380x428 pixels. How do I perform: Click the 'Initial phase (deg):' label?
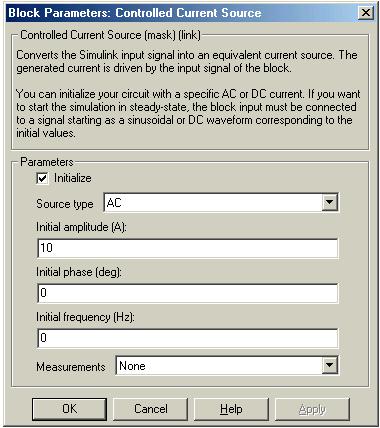[x=79, y=272]
